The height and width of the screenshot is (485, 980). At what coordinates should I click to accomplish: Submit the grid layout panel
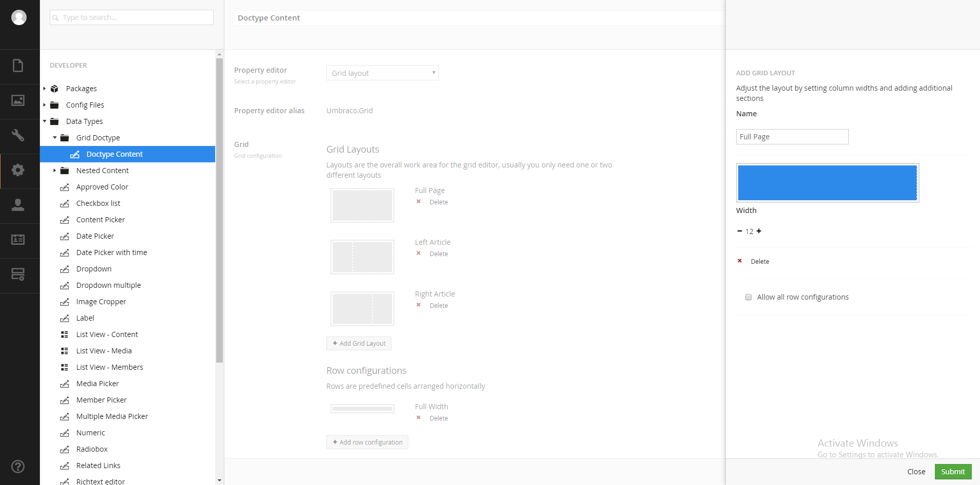[x=953, y=472]
